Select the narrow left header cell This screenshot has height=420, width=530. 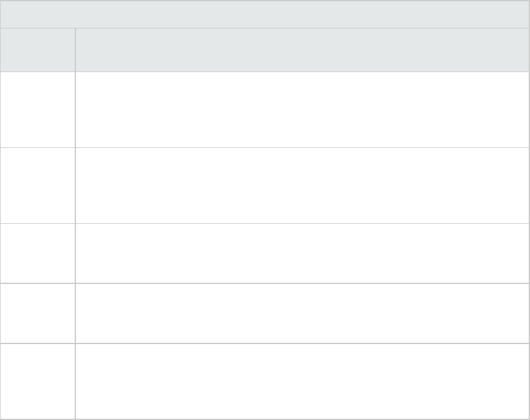(x=37, y=50)
